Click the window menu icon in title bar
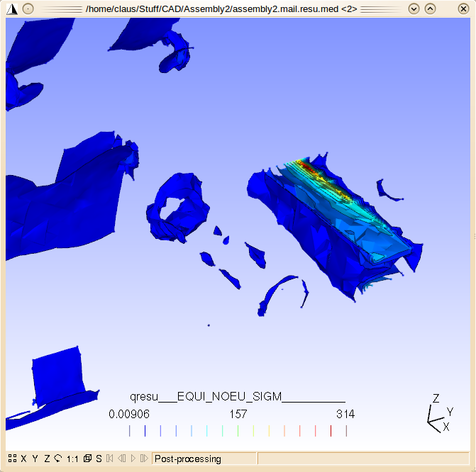 pyautogui.click(x=12, y=9)
